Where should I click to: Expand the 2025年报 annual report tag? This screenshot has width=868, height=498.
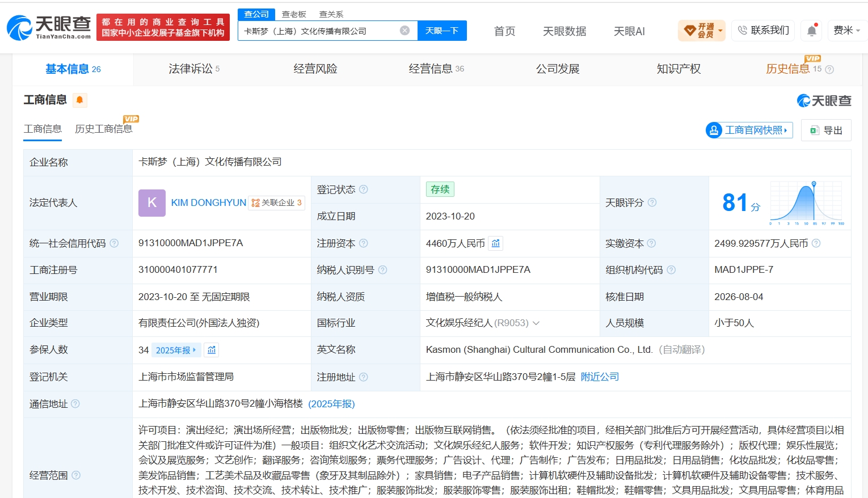point(176,350)
